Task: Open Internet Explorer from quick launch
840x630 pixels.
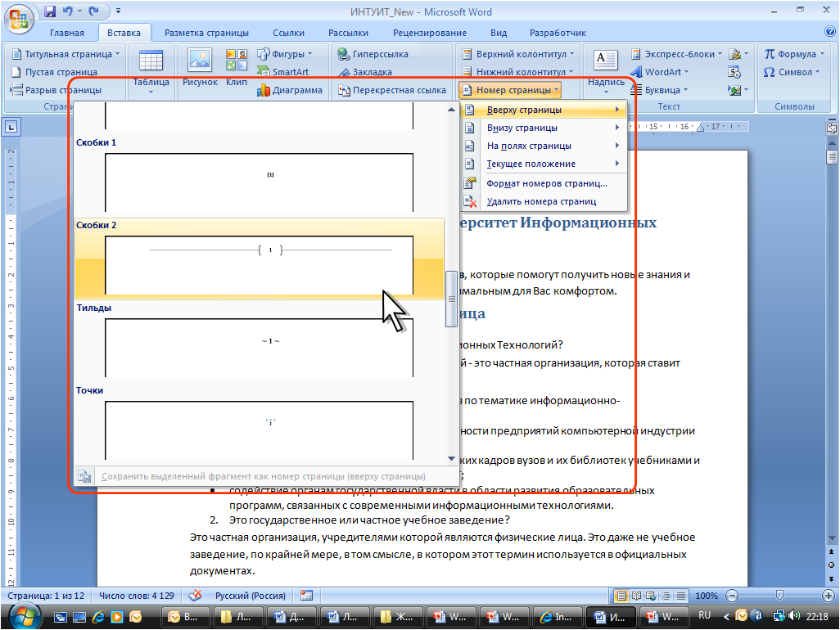Action: click(98, 617)
